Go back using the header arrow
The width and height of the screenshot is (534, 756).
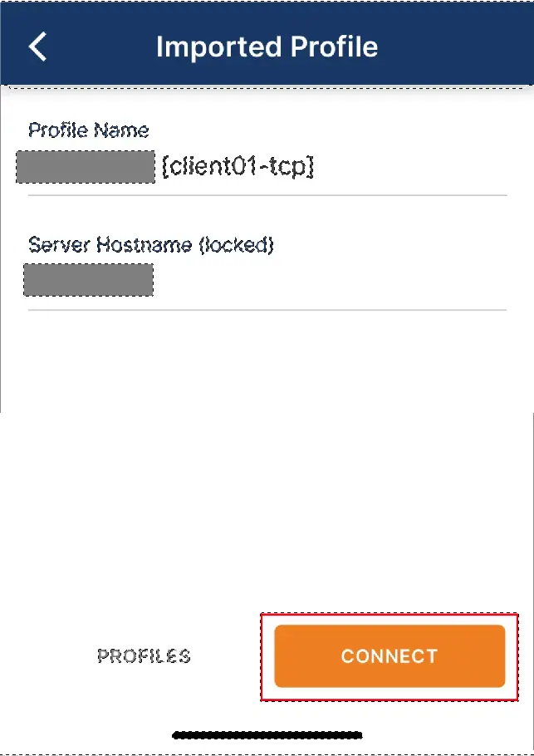click(37, 47)
